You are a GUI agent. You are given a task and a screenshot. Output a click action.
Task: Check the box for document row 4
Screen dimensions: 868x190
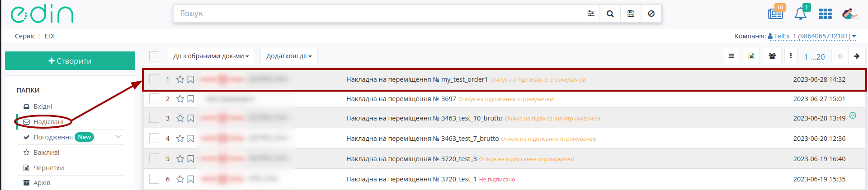(x=154, y=138)
